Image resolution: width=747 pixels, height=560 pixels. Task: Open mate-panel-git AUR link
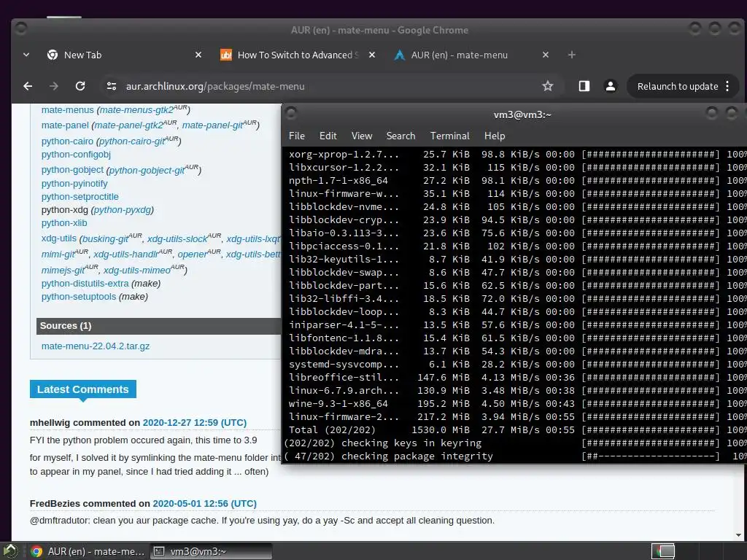tap(212, 125)
